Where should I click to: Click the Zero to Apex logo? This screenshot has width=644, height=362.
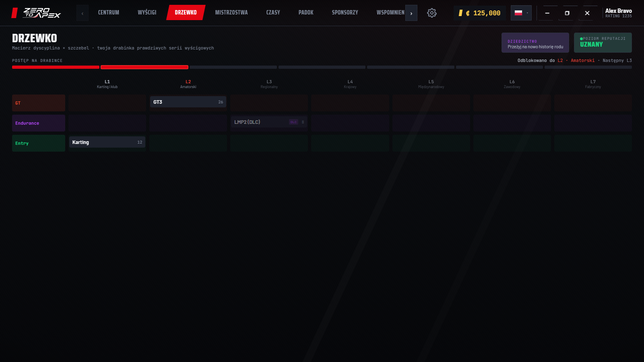tap(36, 13)
